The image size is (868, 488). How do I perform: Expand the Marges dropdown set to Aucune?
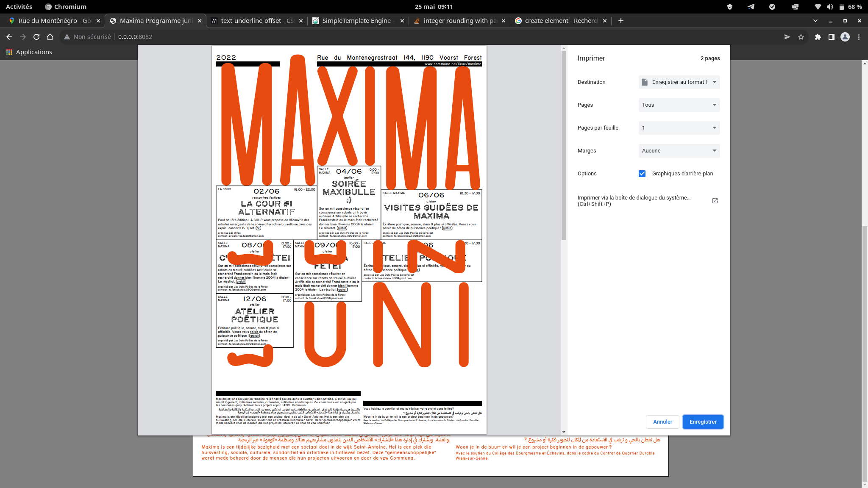(x=679, y=151)
